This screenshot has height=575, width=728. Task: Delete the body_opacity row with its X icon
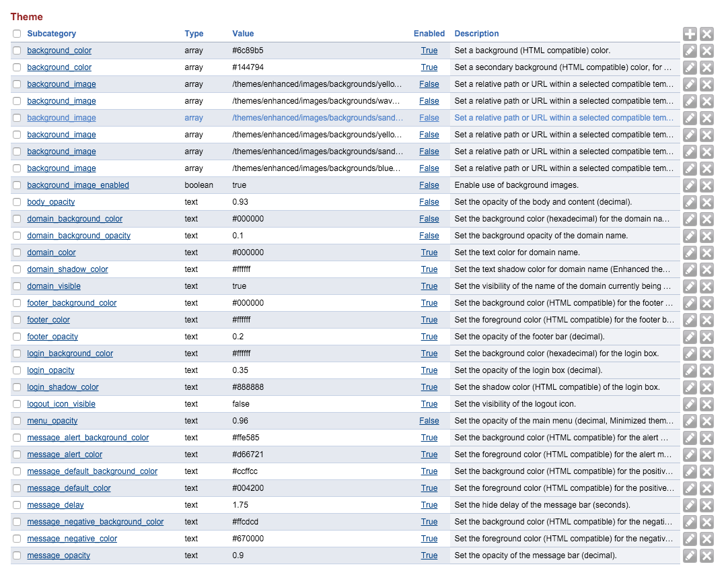pyautogui.click(x=706, y=202)
